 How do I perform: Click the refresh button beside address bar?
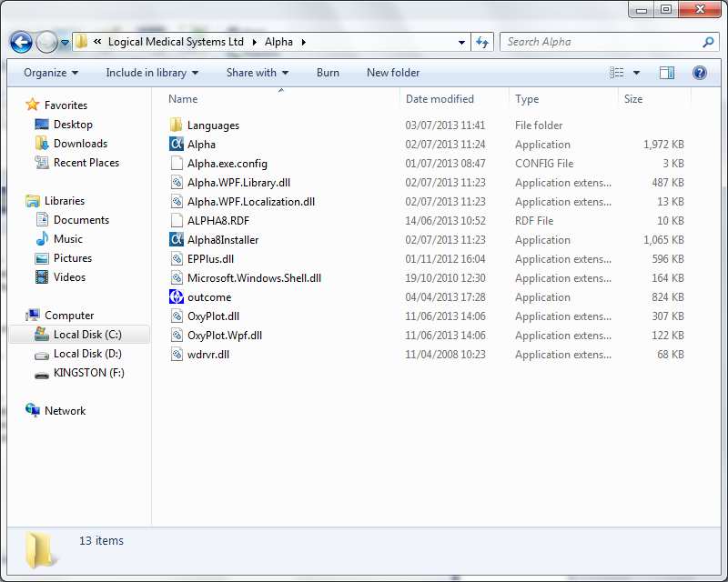482,42
